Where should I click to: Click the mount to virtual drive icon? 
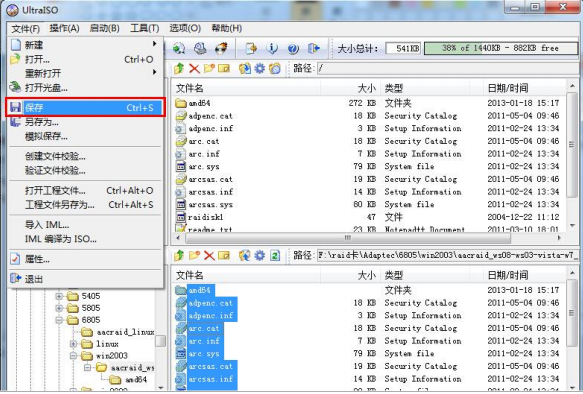pos(200,48)
